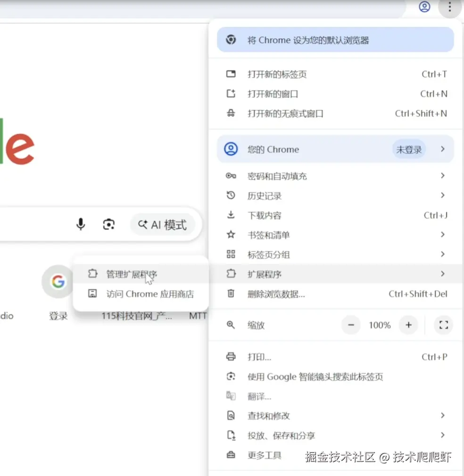Open 投放、保存和分享 entry

pos(335,435)
